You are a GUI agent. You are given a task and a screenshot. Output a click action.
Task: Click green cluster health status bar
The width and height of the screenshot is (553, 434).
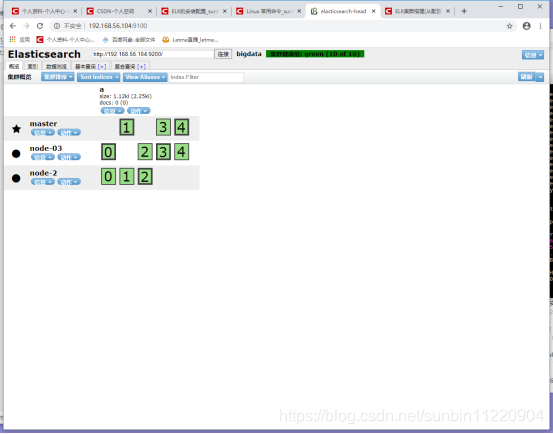point(315,54)
